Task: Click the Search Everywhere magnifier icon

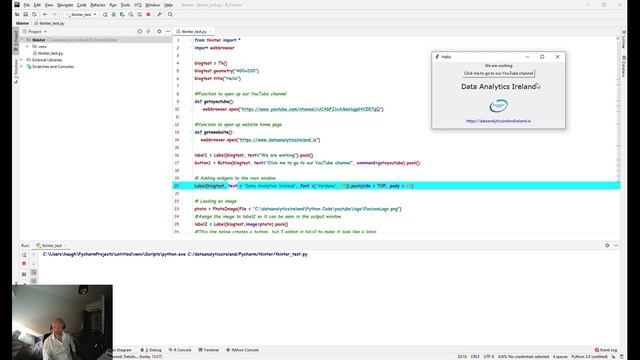Action: [x=170, y=14]
